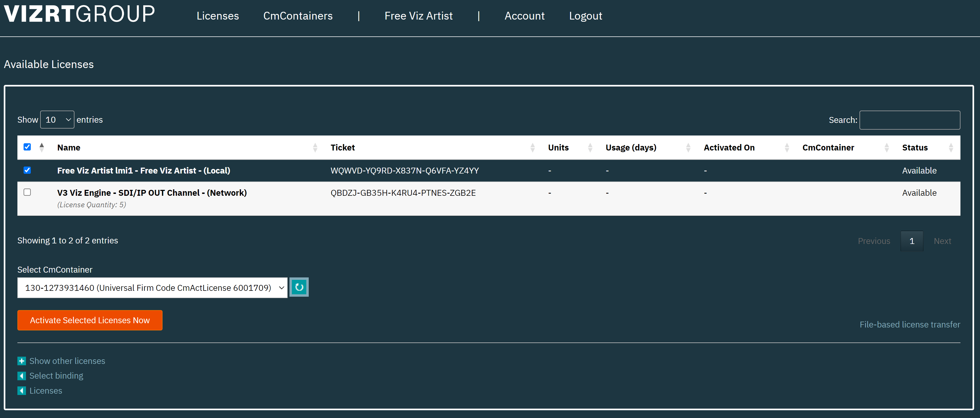The image size is (980, 418).
Task: Click Available status of Free Viz Artist row
Action: 919,170
